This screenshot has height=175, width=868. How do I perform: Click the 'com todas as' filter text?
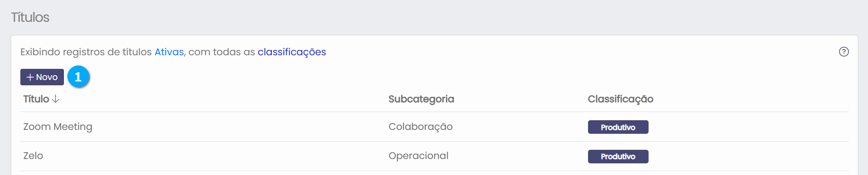pyautogui.click(x=222, y=52)
